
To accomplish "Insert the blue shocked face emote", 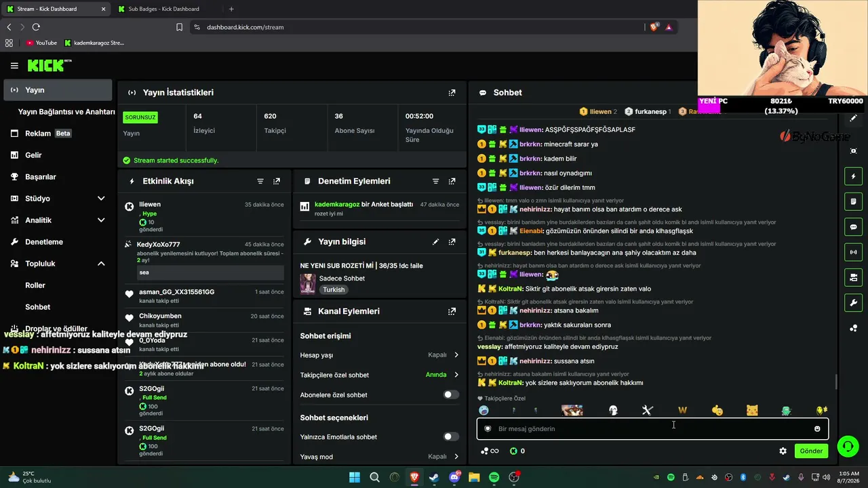I will tap(484, 410).
